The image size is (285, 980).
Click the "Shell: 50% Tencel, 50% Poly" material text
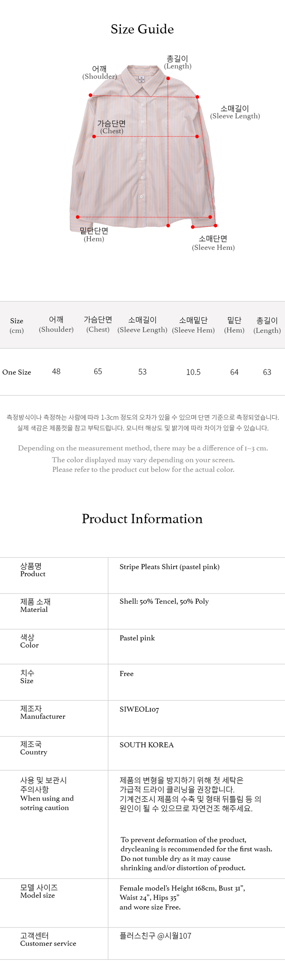pyautogui.click(x=164, y=601)
